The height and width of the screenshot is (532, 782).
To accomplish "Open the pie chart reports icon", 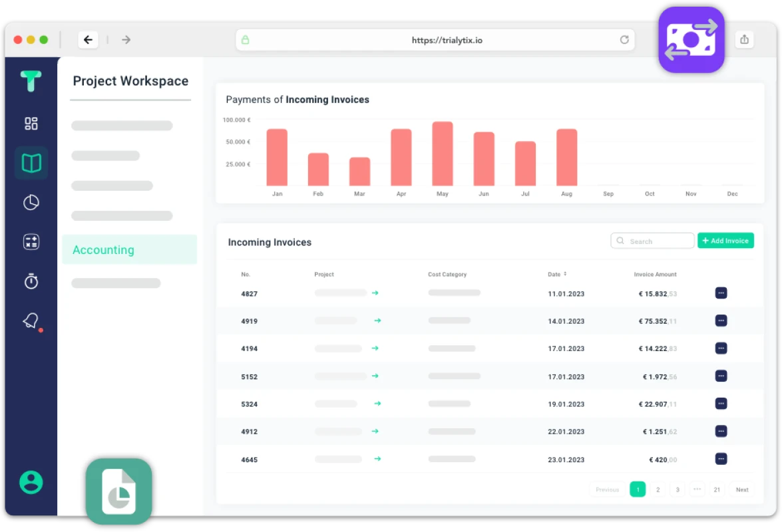I will 31,203.
